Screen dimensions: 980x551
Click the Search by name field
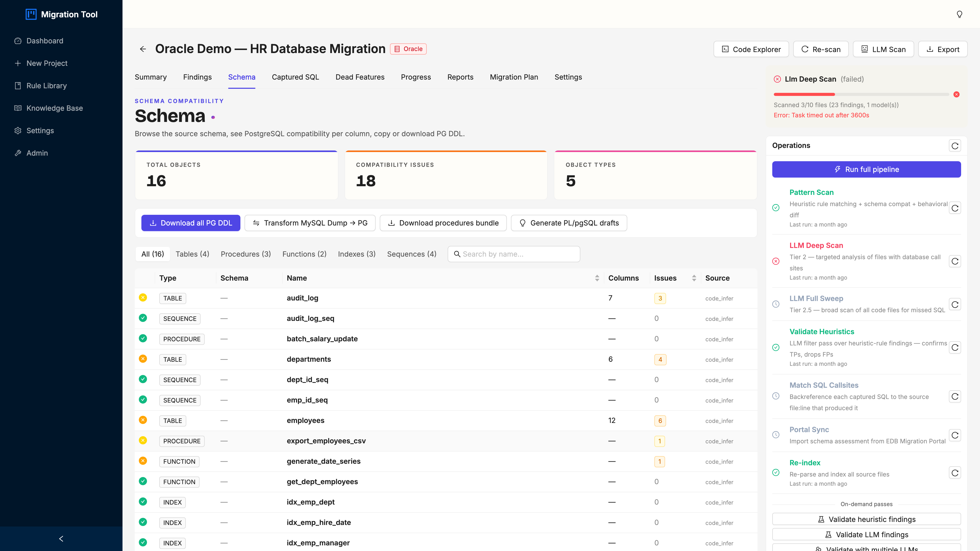pyautogui.click(x=513, y=254)
